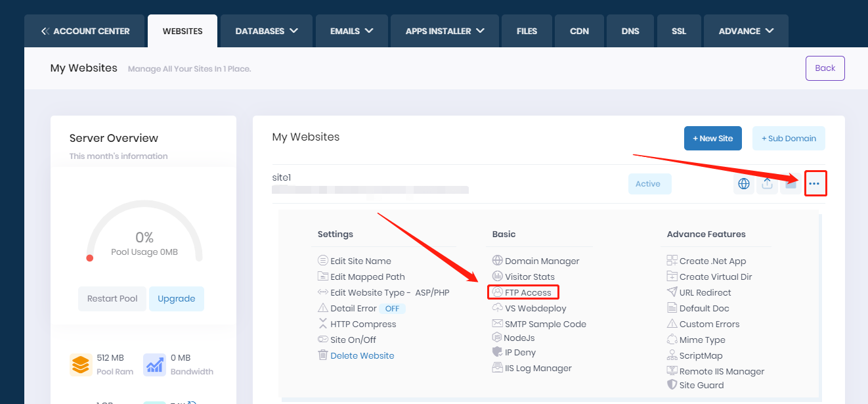Open FTP Access option
This screenshot has height=404, width=868.
(527, 292)
